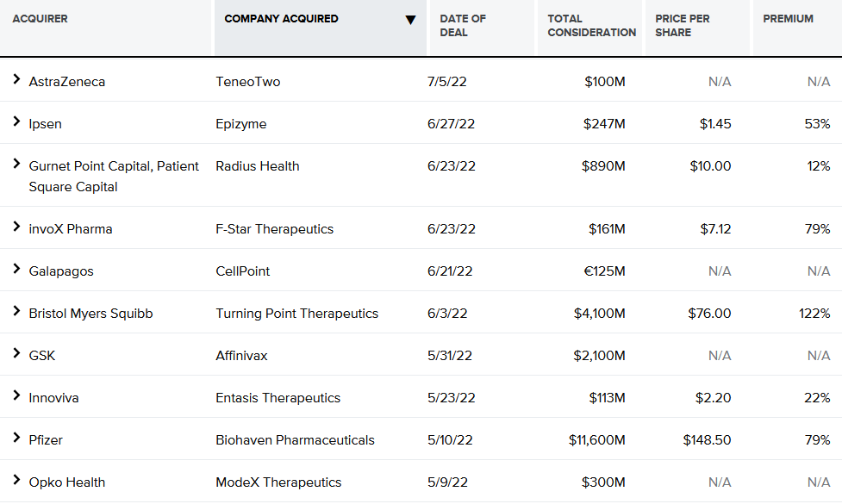
Task: Expand the Innoviva row chevron
Action: click(16, 395)
